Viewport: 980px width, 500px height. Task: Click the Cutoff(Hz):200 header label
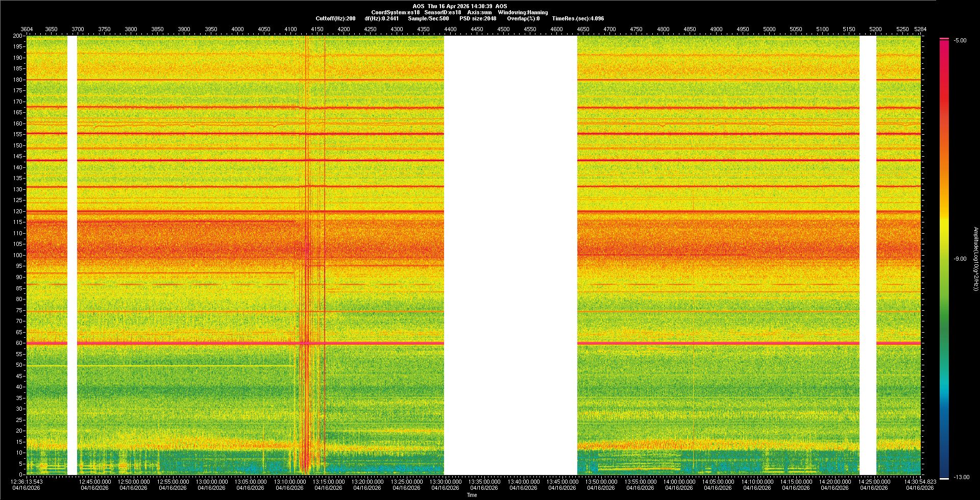[x=335, y=18]
